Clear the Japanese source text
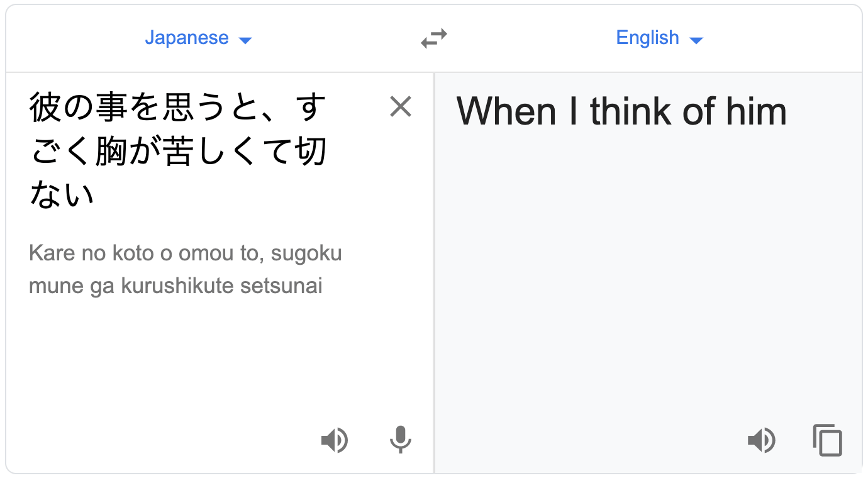The width and height of the screenshot is (868, 478). (401, 107)
